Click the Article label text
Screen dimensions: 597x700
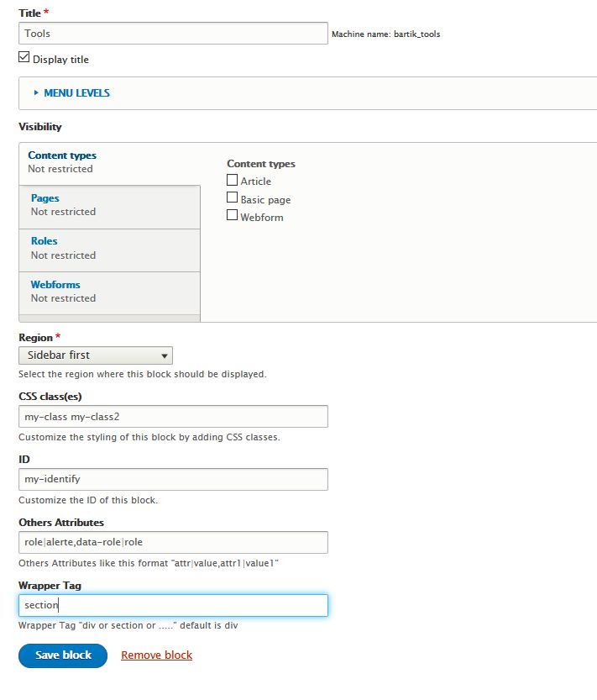tap(255, 182)
